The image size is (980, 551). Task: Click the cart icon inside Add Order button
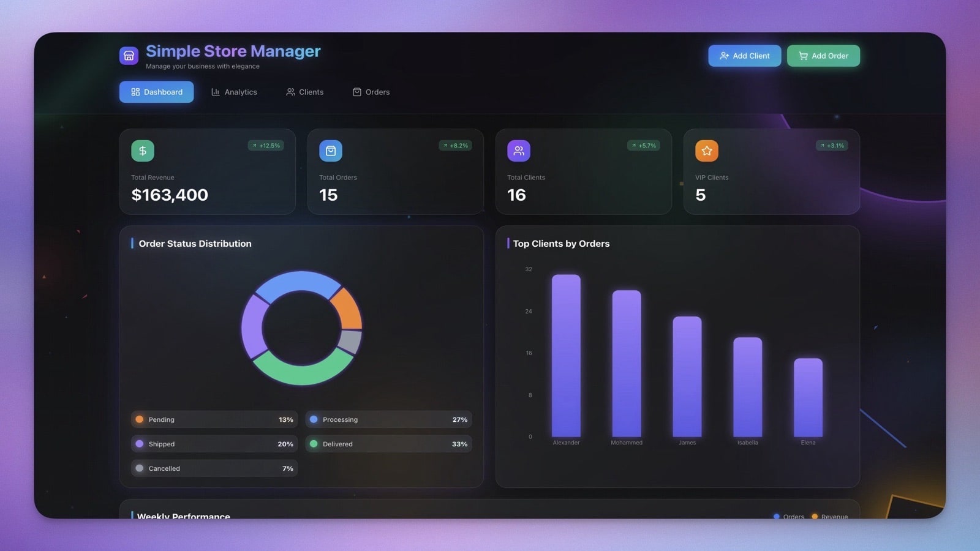click(x=803, y=56)
